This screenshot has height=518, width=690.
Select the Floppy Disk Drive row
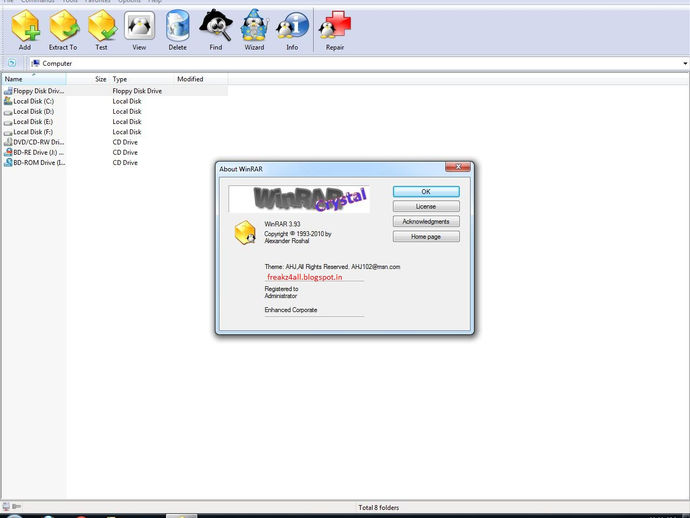[x=115, y=91]
